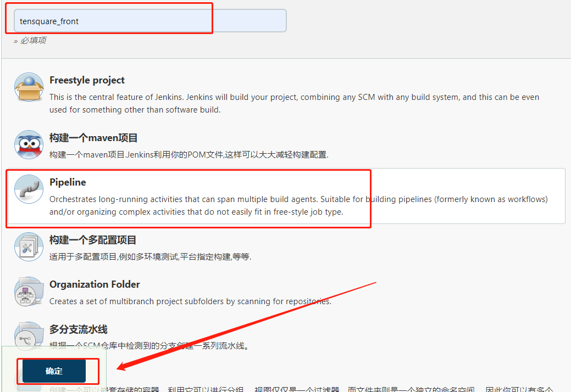Click the maven description mentioning POM文件

click(189, 154)
